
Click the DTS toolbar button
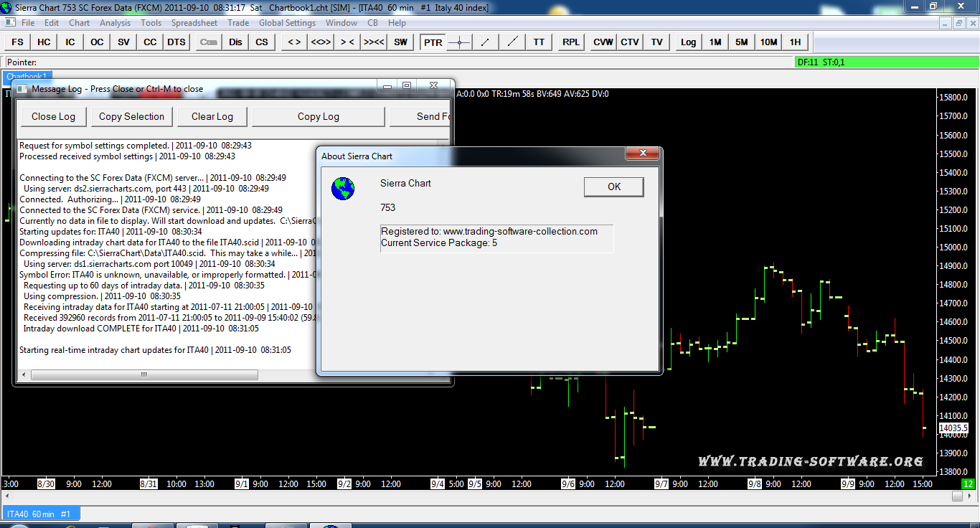pyautogui.click(x=176, y=42)
